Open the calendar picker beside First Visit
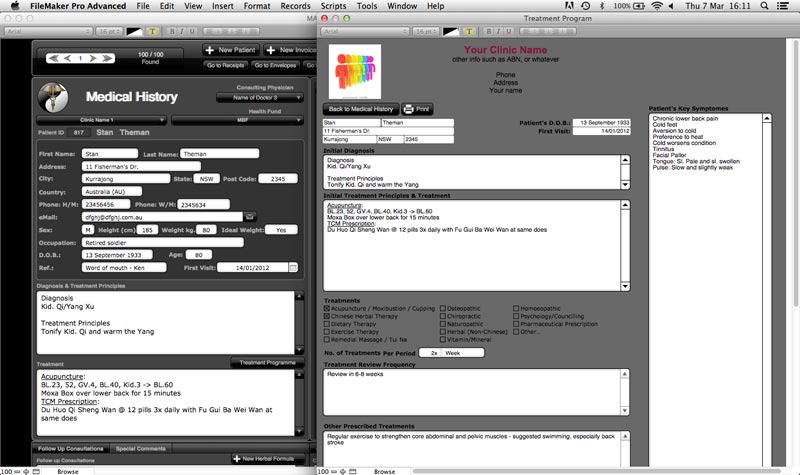Viewport: 800px width, 475px height. pos(293,268)
